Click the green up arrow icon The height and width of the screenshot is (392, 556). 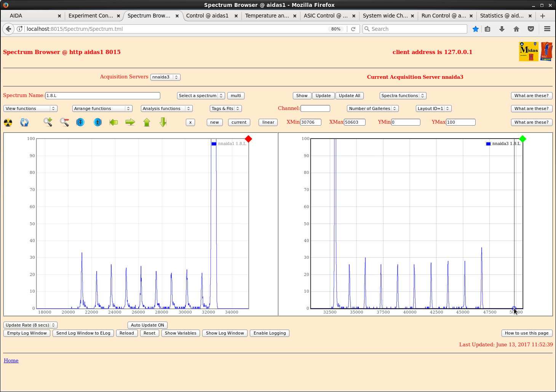point(147,122)
